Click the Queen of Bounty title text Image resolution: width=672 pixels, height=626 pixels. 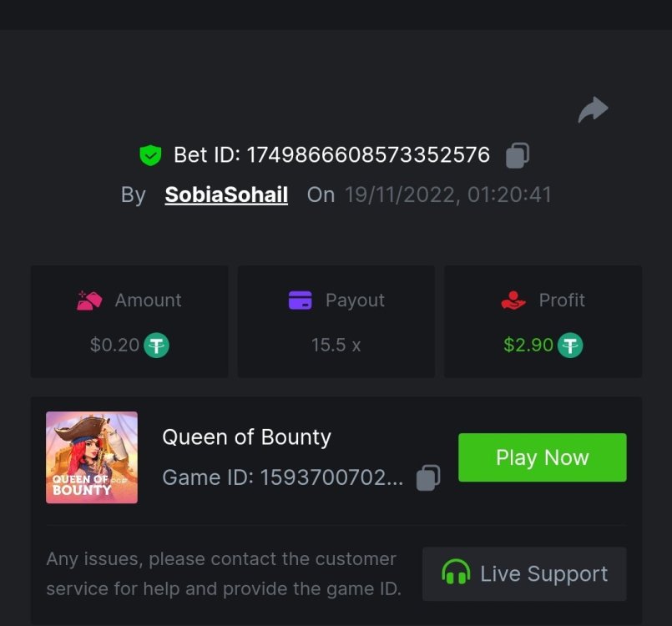coord(246,437)
